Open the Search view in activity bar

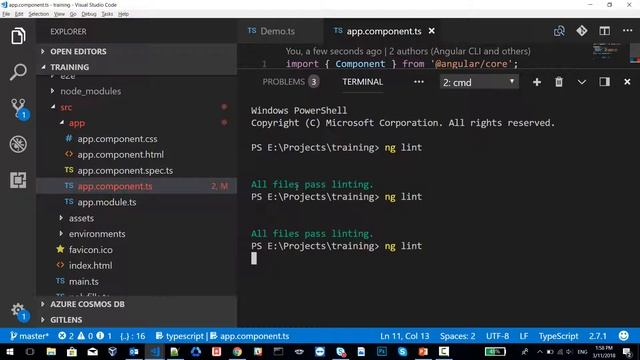tap(18, 72)
